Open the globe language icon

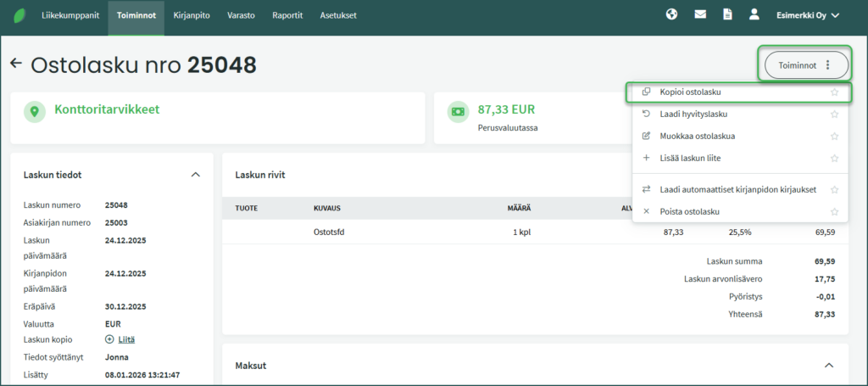pyautogui.click(x=672, y=14)
